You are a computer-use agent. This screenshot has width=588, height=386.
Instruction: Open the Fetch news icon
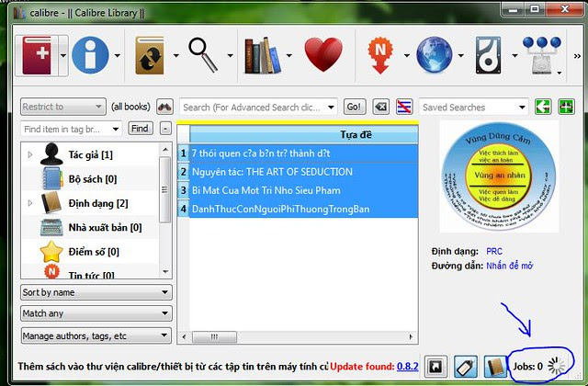[x=380, y=55]
